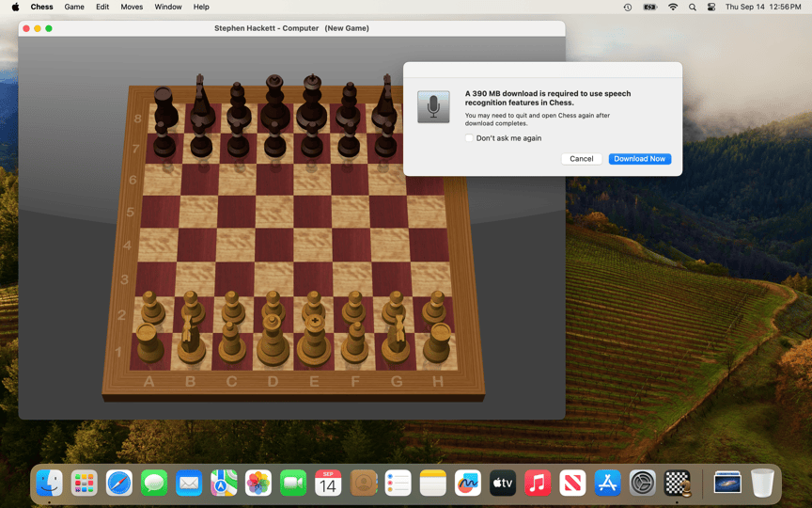Click Time Machine icon in menu bar
This screenshot has width=812, height=508.
click(628, 8)
